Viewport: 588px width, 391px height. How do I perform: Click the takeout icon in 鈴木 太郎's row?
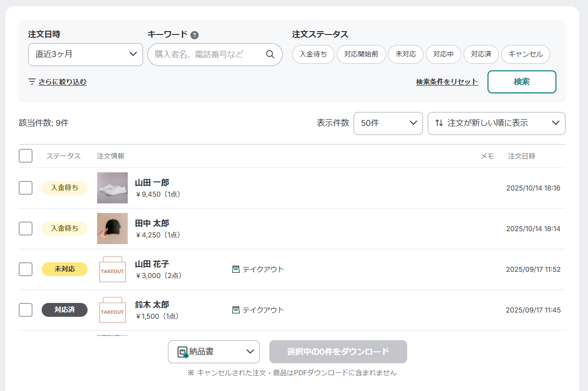click(x=235, y=310)
